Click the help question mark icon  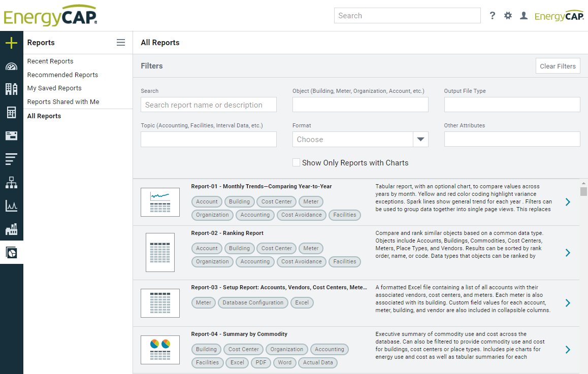click(x=492, y=15)
